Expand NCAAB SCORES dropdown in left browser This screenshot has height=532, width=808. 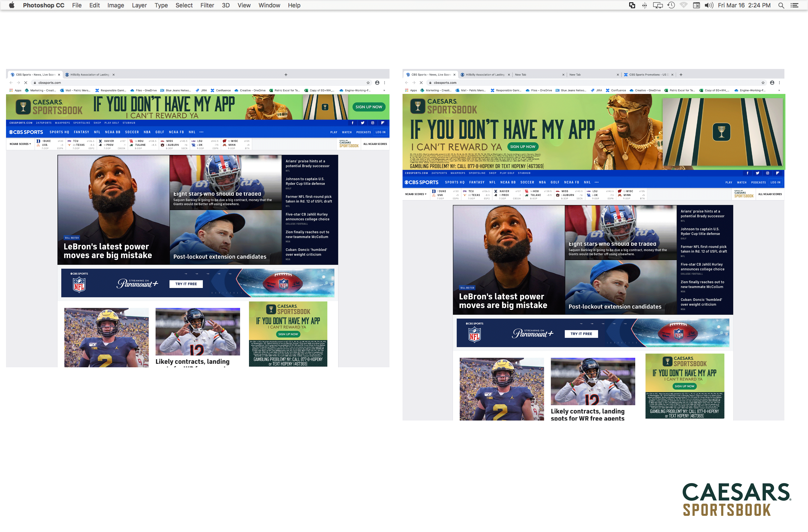click(x=20, y=144)
